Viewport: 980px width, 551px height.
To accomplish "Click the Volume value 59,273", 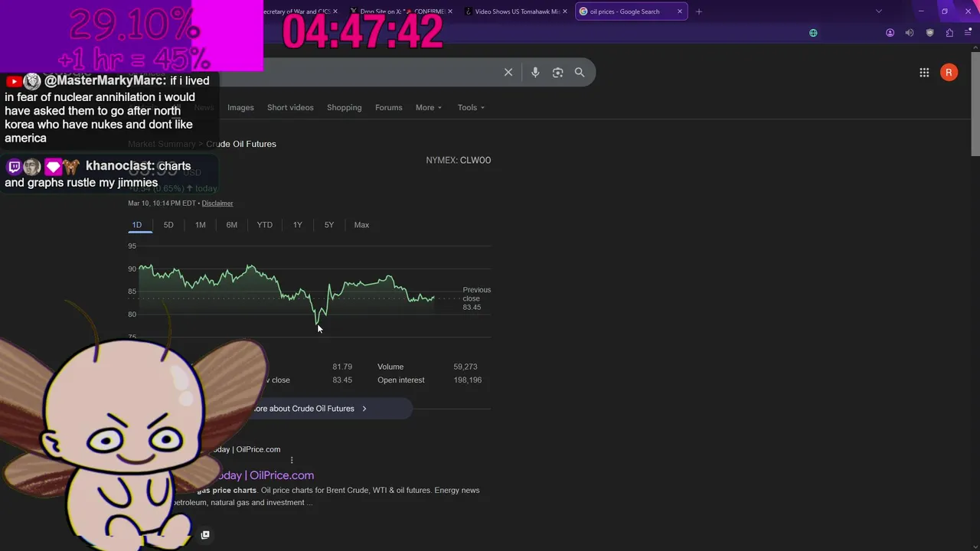I will 465,367.
